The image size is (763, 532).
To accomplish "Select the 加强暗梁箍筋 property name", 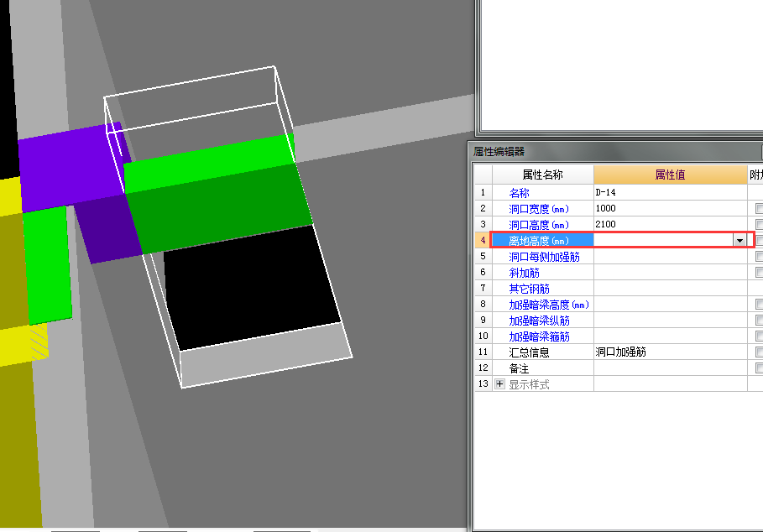I will pos(539,336).
